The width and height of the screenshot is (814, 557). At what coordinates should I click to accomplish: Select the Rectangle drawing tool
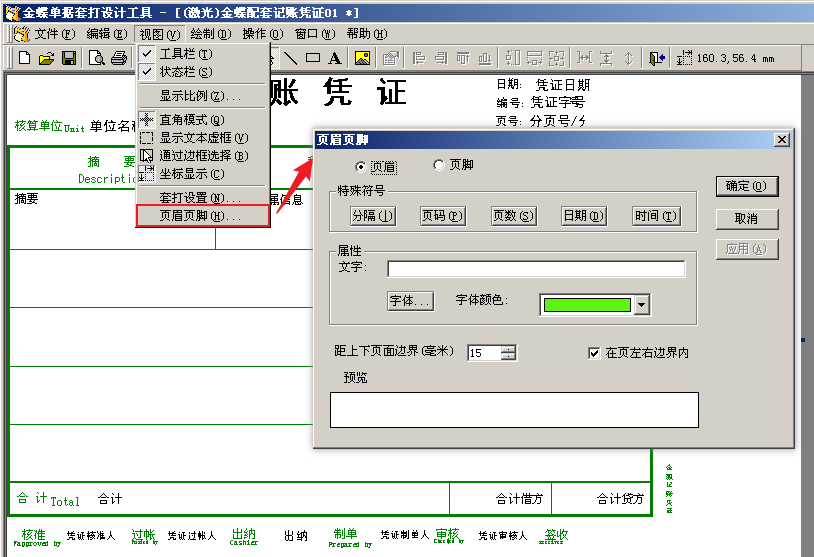coord(313,58)
